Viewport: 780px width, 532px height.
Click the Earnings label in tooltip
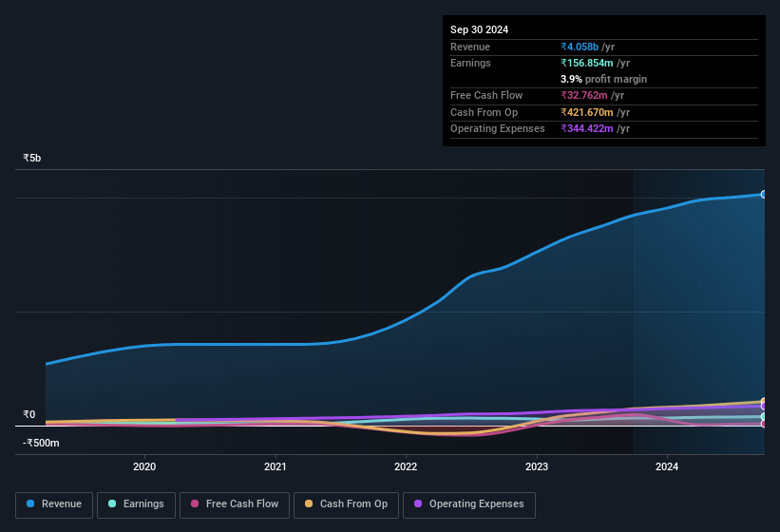(x=470, y=63)
